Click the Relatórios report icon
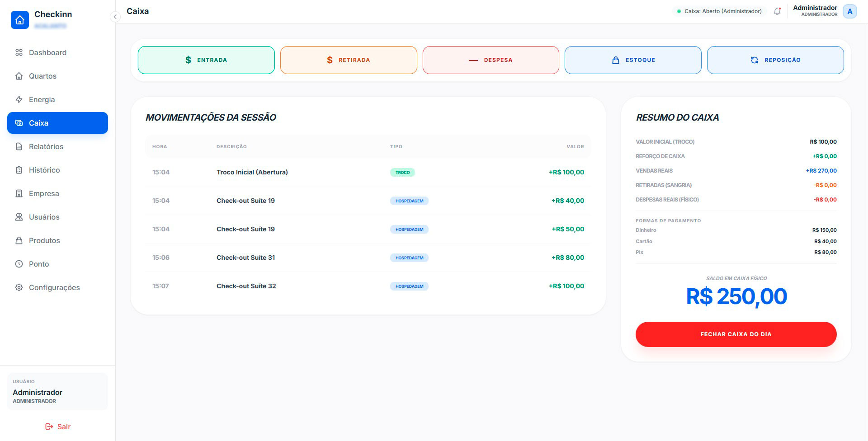The height and width of the screenshot is (441, 868). 19,146
